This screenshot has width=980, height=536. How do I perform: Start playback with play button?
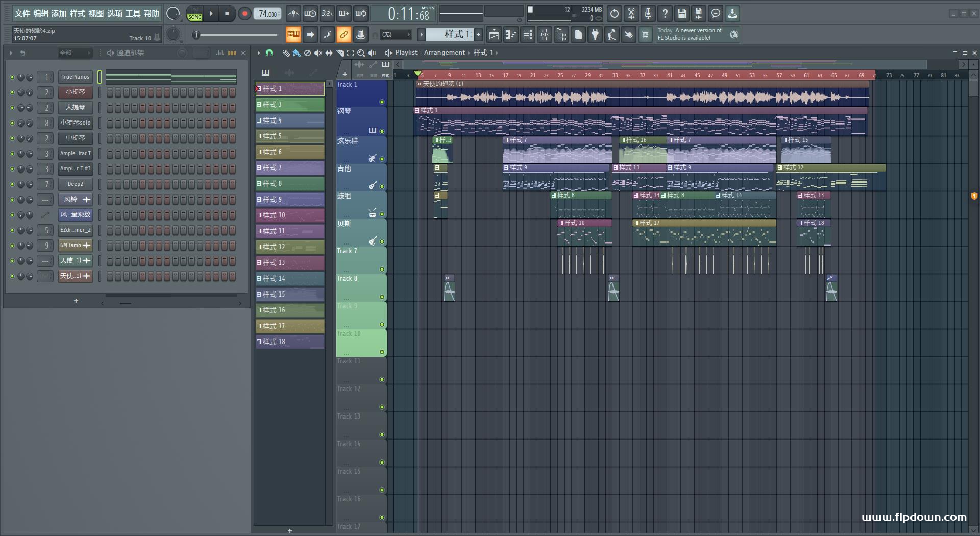tap(211, 14)
